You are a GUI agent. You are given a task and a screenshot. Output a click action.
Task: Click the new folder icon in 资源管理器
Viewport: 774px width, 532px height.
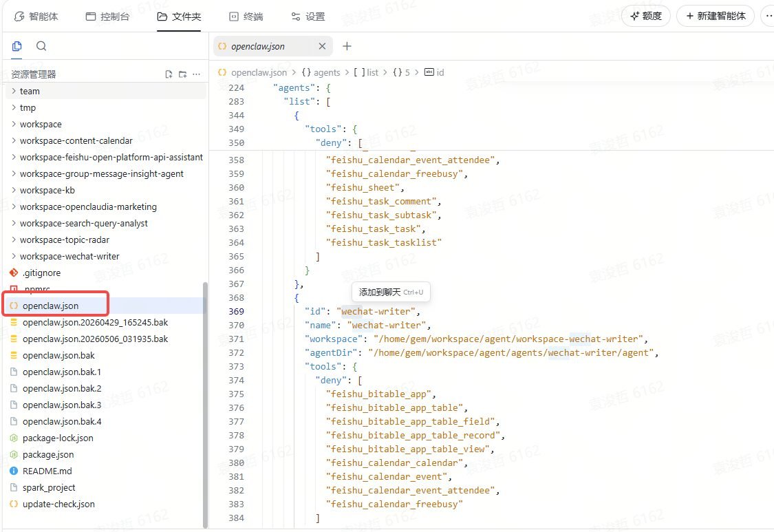coord(182,74)
